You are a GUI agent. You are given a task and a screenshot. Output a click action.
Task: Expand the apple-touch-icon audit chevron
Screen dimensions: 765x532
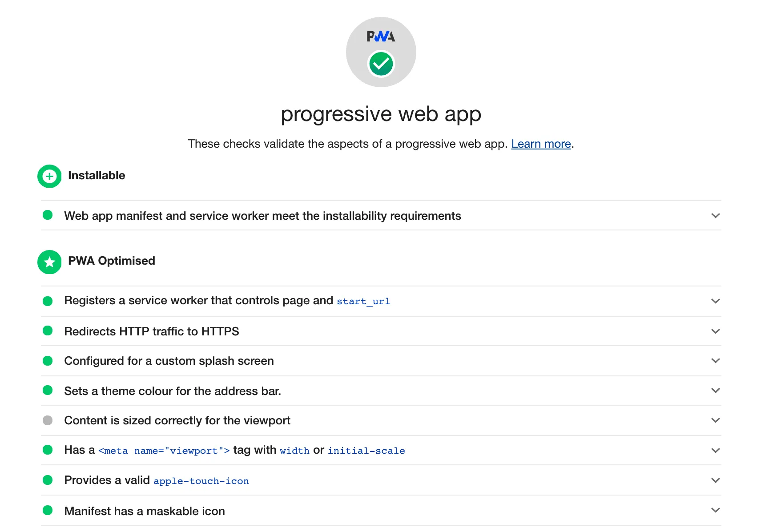(x=715, y=480)
